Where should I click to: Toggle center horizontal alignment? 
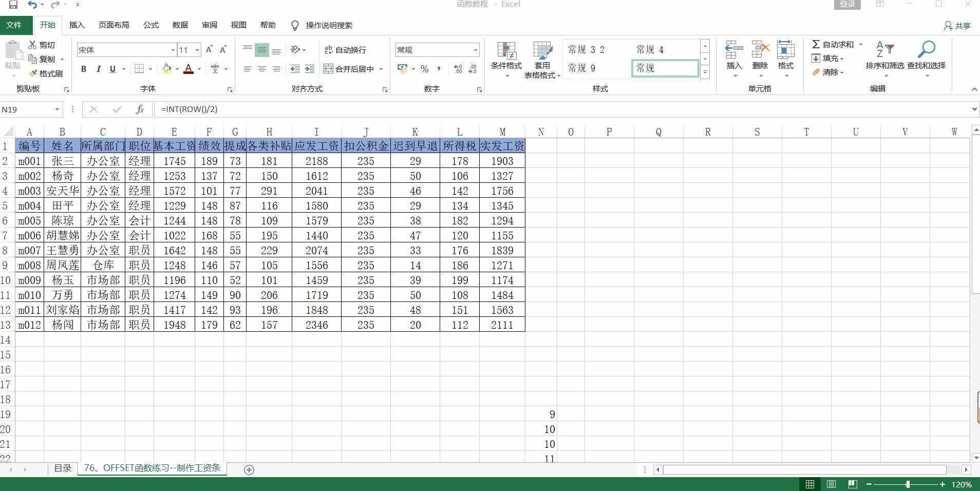tap(262, 69)
